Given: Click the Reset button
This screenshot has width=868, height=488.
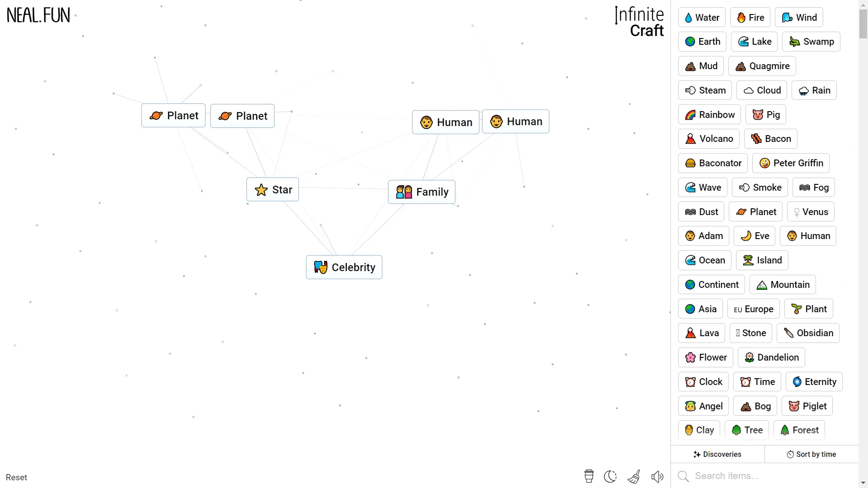Looking at the screenshot, I should pos(17,477).
